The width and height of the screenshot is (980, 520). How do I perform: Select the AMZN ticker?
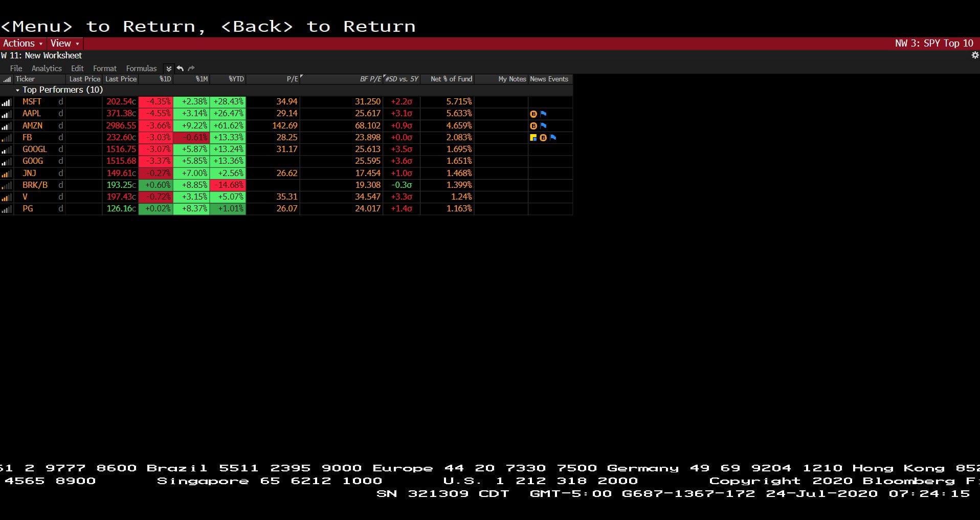(x=32, y=125)
